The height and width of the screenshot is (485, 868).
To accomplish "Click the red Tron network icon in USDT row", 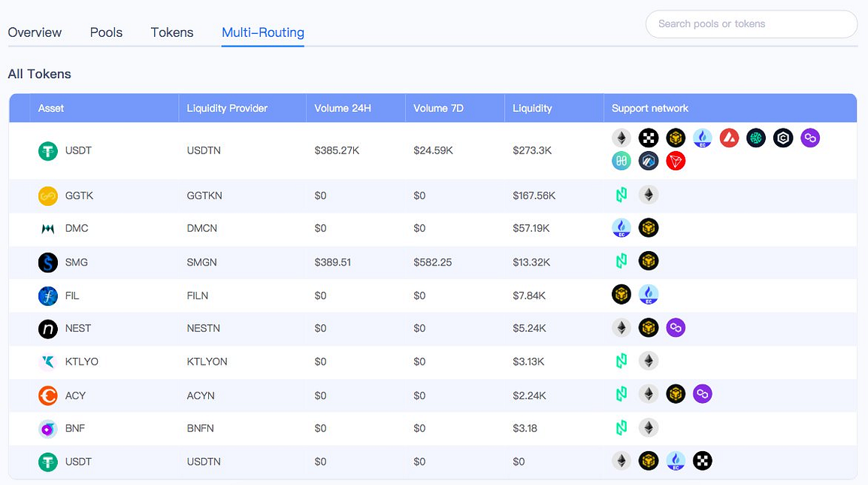I will tap(676, 161).
